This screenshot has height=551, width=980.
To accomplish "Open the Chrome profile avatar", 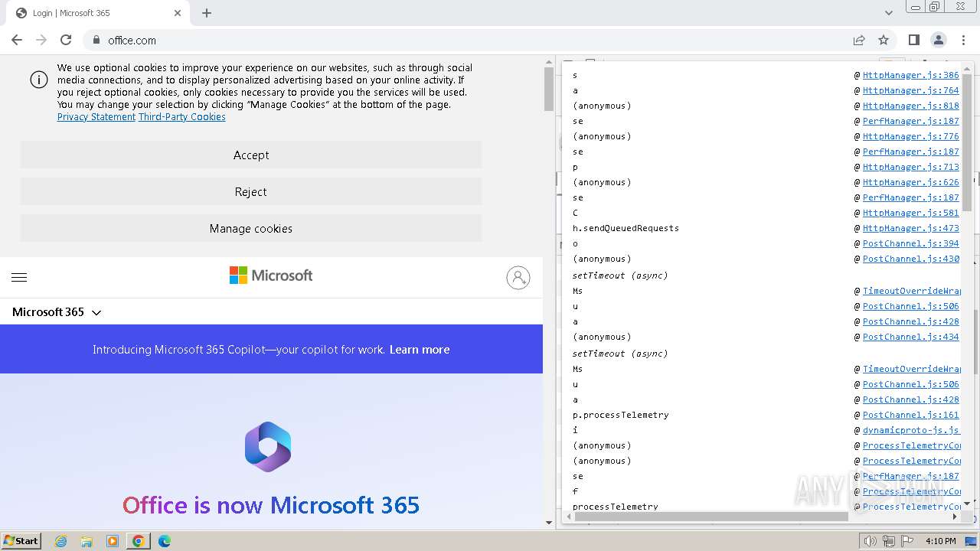I will tap(938, 40).
